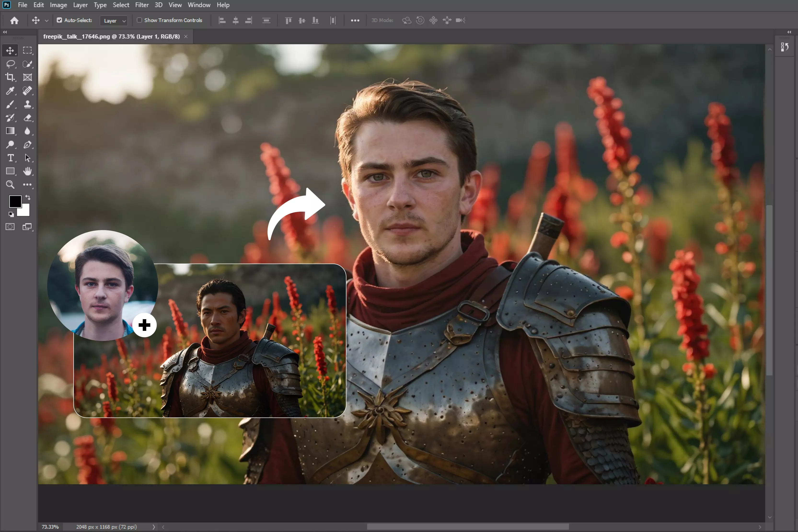The image size is (798, 532).
Task: Select the Clone Stamp tool
Action: (x=28, y=104)
